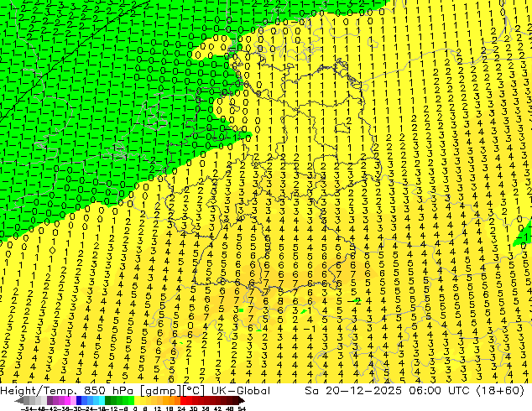Image resolution: width=532 pixels, height=411 pixels.
Task: Click the '(18+60)' forecast run text
Action: tap(500, 391)
